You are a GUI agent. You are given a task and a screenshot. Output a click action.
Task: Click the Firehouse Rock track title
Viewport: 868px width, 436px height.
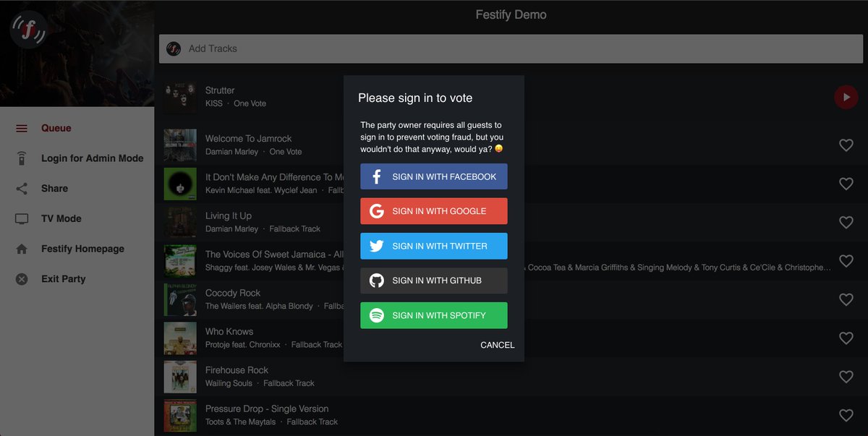click(237, 370)
